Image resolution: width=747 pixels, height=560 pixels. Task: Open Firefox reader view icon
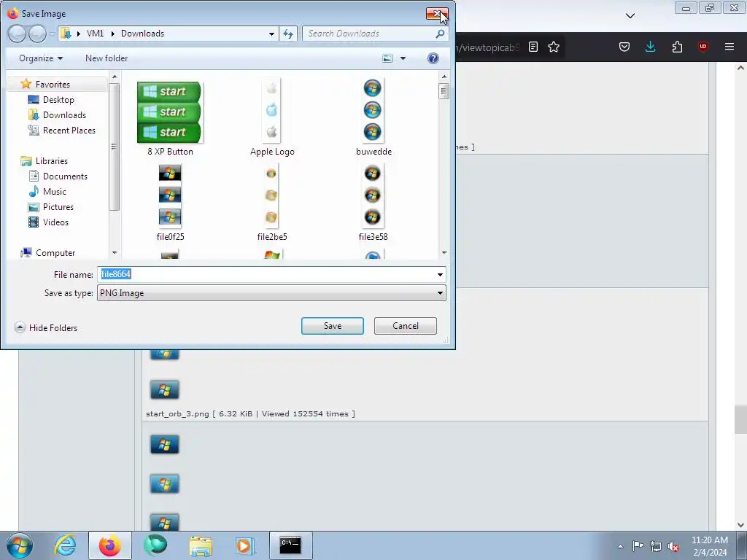tap(533, 47)
